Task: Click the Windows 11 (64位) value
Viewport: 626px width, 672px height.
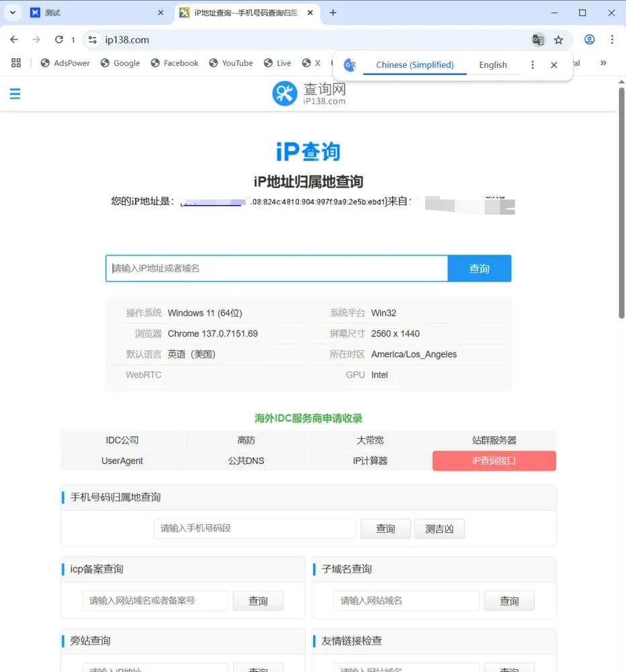Action: (x=205, y=313)
